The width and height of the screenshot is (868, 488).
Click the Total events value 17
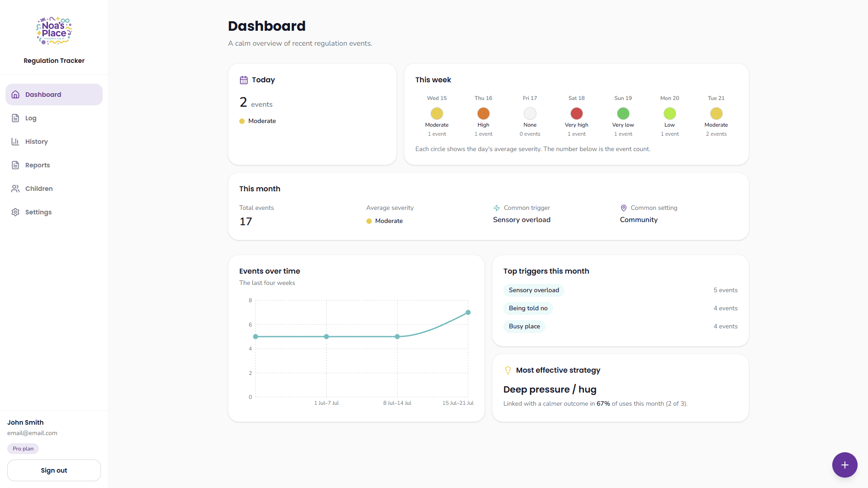click(246, 222)
